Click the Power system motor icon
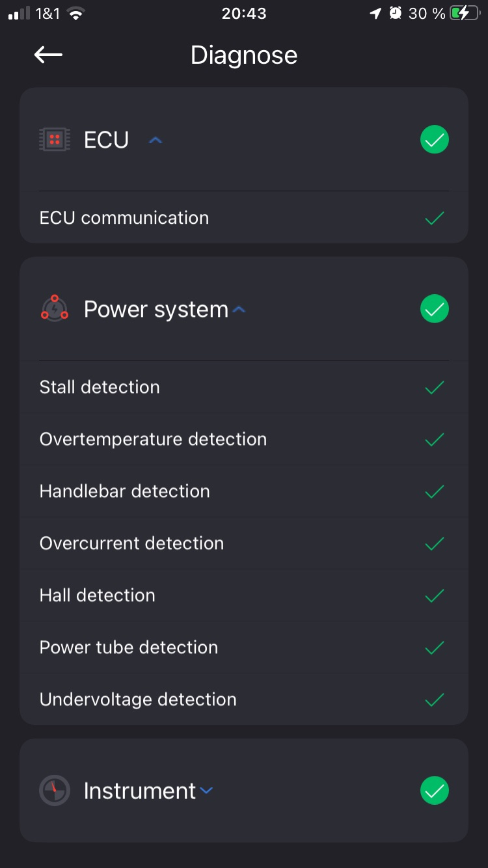Image resolution: width=488 pixels, height=868 pixels. coord(55,308)
